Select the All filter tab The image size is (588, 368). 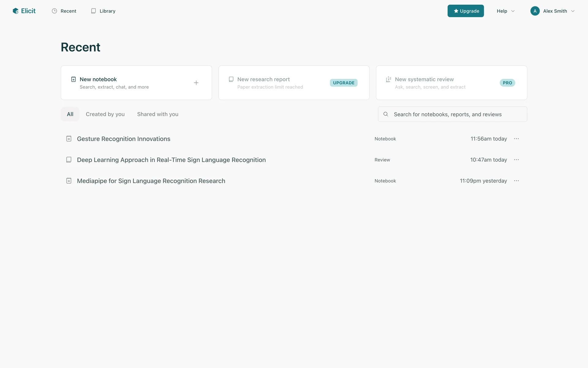(70, 114)
